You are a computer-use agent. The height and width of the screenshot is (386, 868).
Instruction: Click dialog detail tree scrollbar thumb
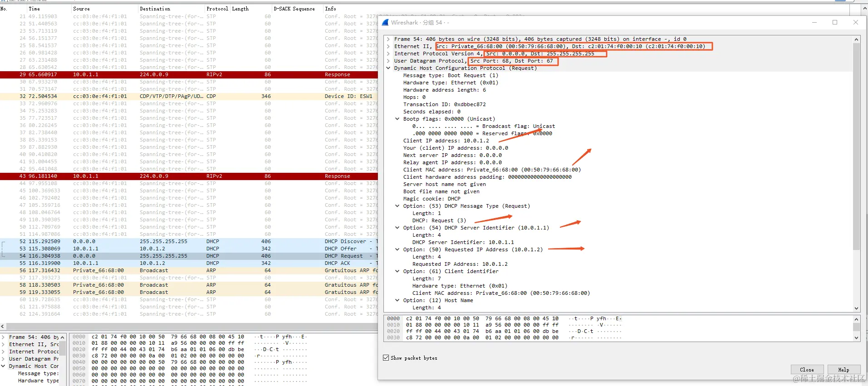tap(856, 146)
